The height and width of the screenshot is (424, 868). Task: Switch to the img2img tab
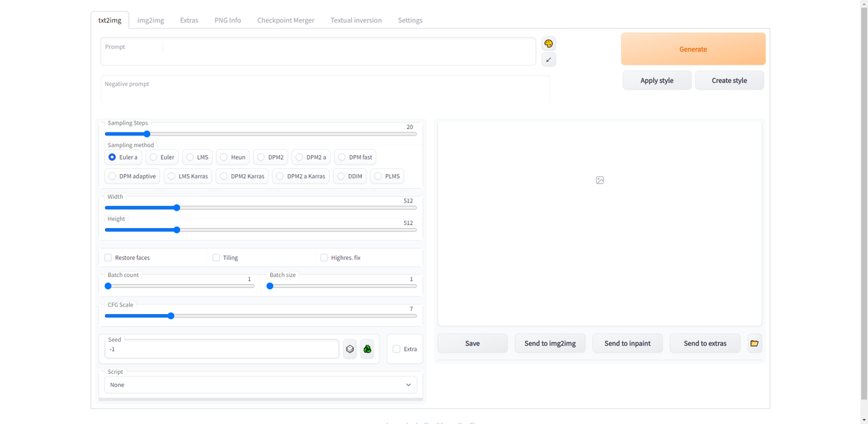[151, 20]
